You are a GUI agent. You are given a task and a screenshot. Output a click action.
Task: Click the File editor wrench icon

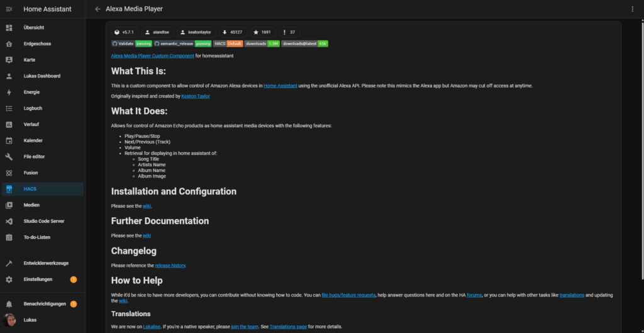click(9, 157)
